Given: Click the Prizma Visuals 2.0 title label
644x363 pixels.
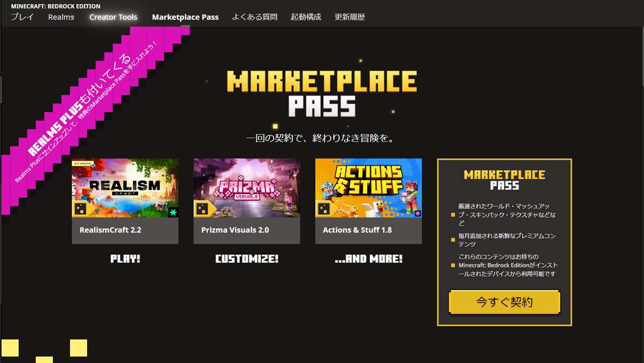Looking at the screenshot, I should pyautogui.click(x=235, y=230).
